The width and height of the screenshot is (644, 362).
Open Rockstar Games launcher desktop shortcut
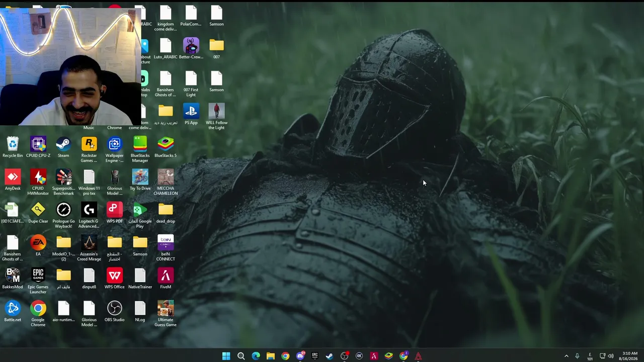[x=89, y=149]
